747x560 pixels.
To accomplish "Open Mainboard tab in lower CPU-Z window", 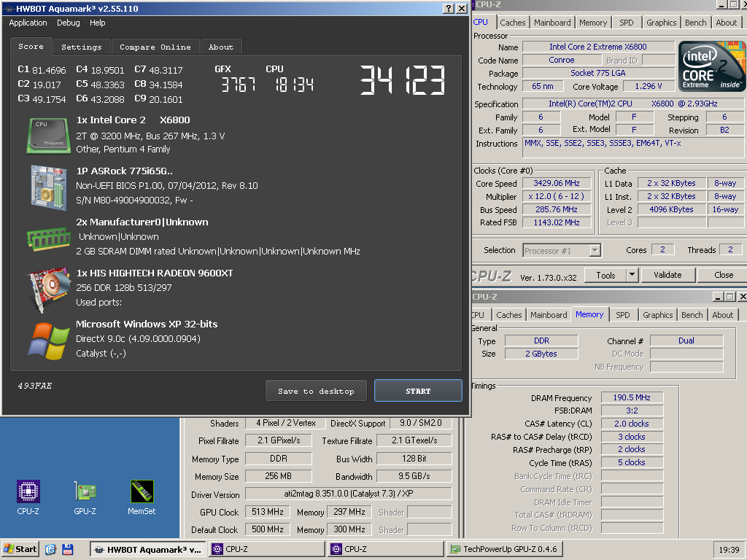I will click(549, 315).
